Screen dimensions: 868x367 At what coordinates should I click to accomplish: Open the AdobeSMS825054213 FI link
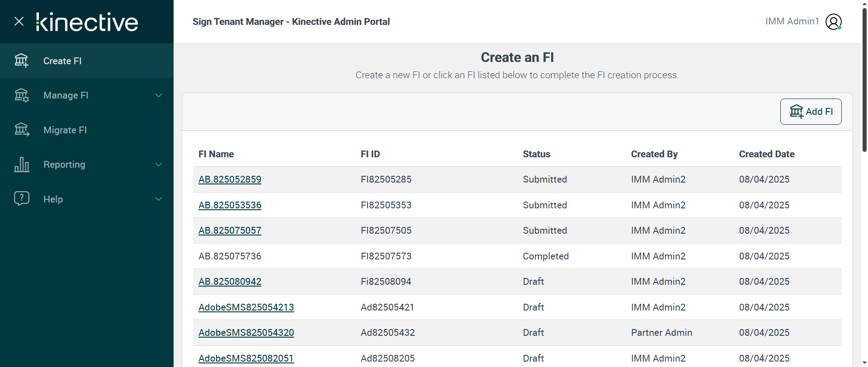246,307
